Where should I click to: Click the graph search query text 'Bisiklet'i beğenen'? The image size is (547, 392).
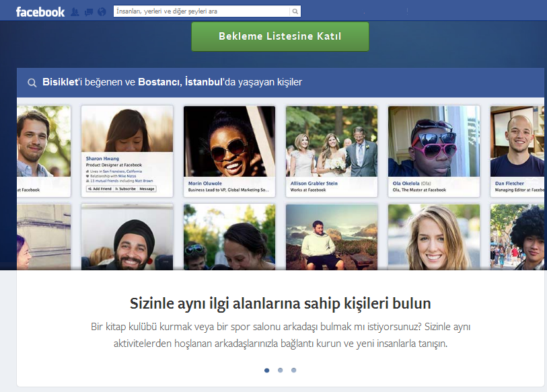(x=172, y=82)
